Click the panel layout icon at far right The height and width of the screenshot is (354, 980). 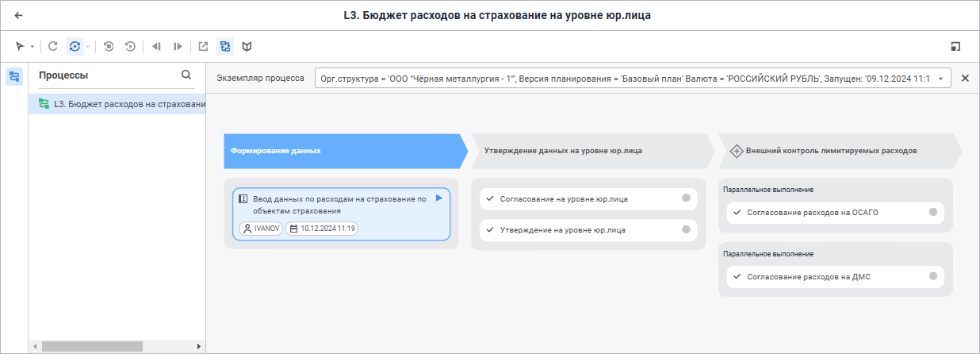click(956, 47)
